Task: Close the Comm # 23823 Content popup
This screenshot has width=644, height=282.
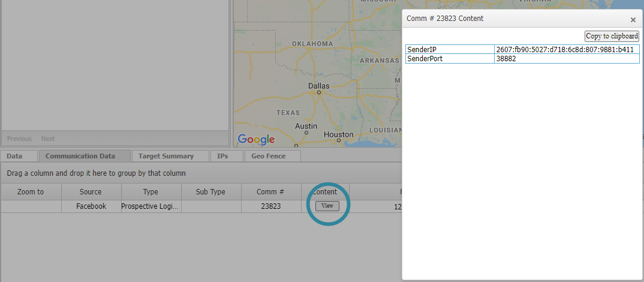Action: (x=633, y=20)
